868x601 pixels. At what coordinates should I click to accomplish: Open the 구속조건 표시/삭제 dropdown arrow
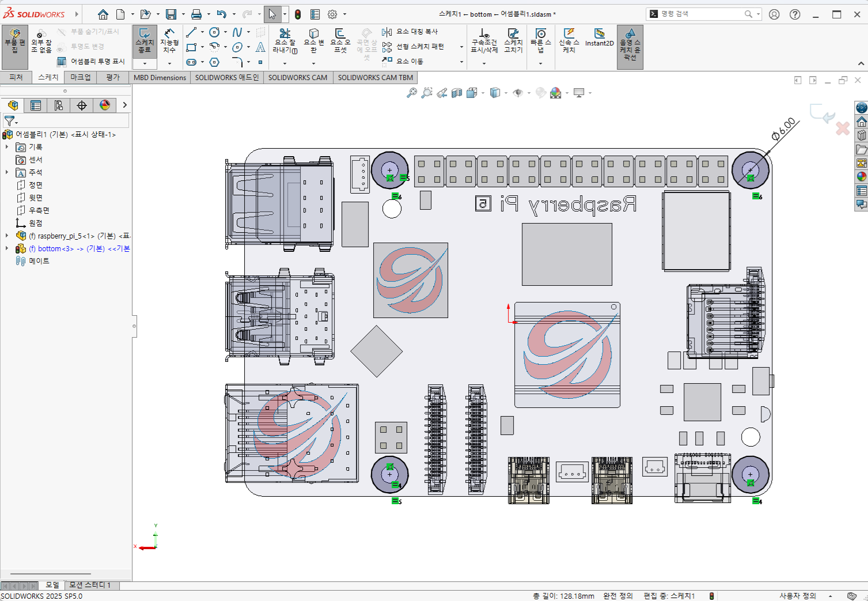[x=484, y=63]
